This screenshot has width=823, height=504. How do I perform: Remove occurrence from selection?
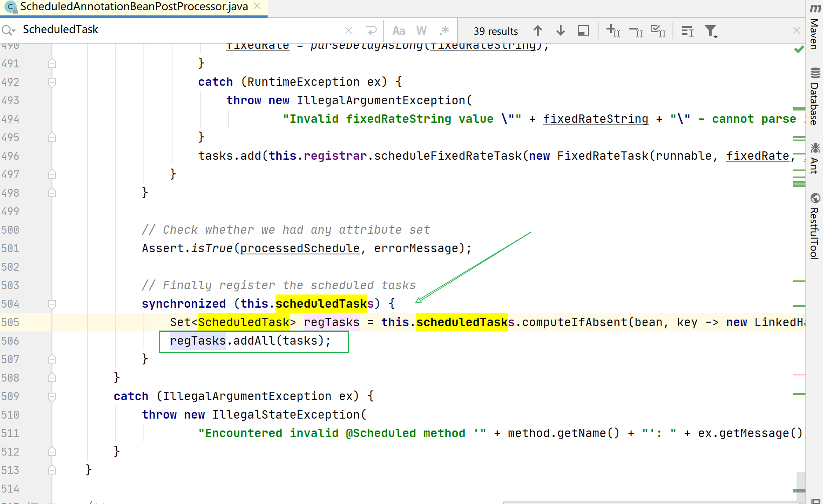[x=636, y=30]
